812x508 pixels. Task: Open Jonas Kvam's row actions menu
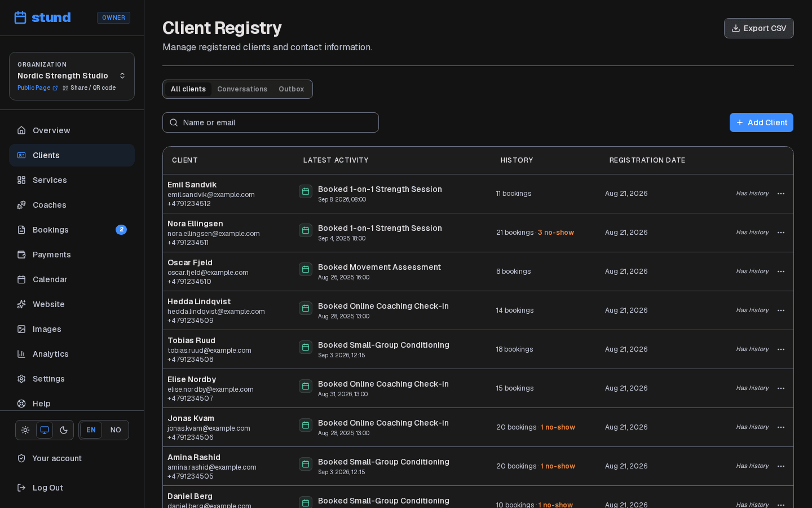781,427
